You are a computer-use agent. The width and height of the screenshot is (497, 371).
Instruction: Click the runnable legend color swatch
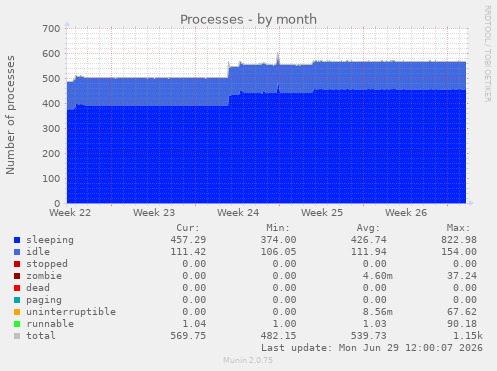pos(17,324)
